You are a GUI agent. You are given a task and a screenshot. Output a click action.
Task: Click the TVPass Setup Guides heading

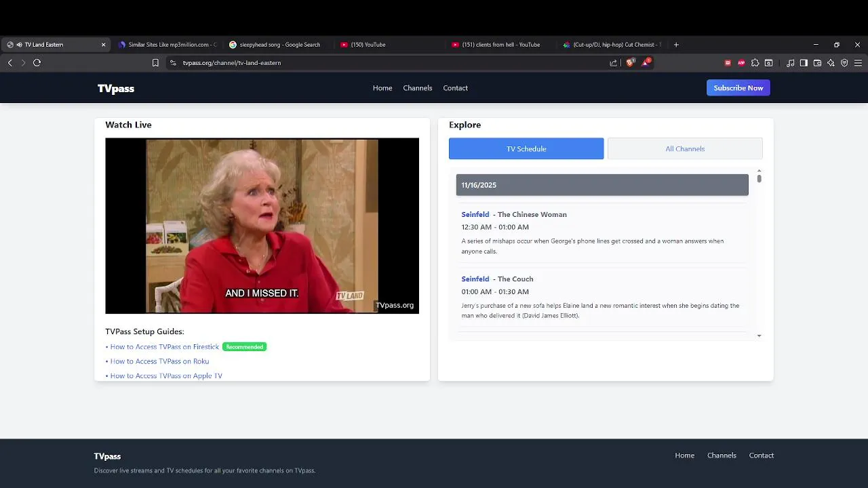point(144,331)
